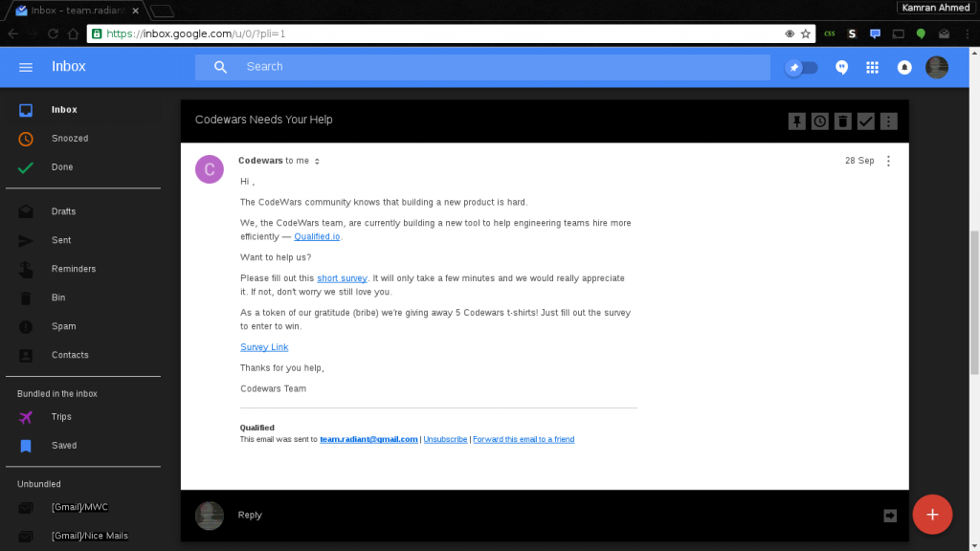Image resolution: width=980 pixels, height=551 pixels.
Task: Open the account profile avatar
Action: 936,68
